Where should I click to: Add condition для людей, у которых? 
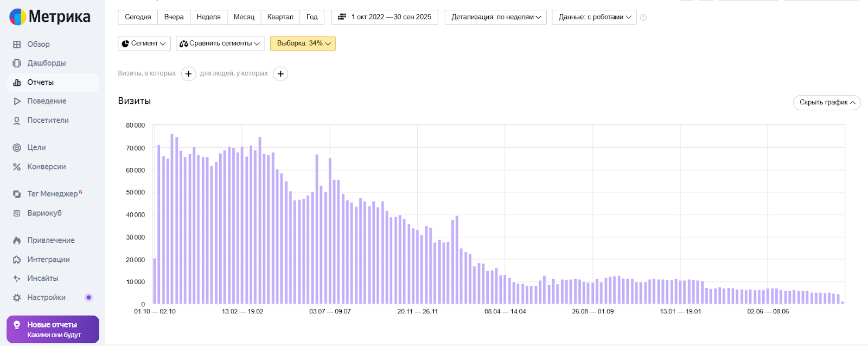(x=280, y=74)
